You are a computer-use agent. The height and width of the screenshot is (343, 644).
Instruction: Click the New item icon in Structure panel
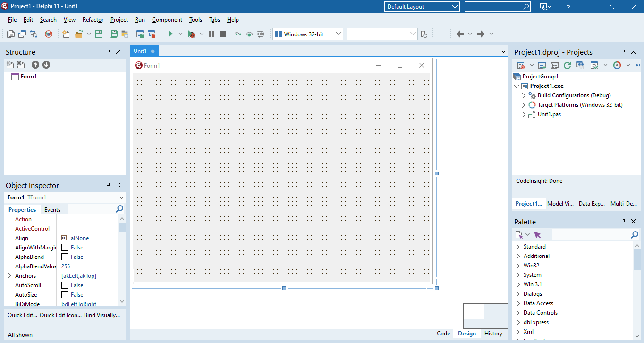(10, 65)
